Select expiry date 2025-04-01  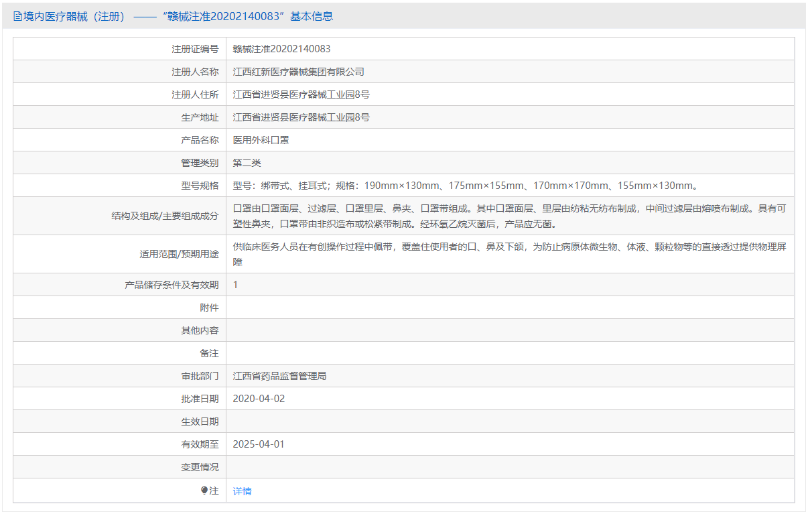point(259,444)
